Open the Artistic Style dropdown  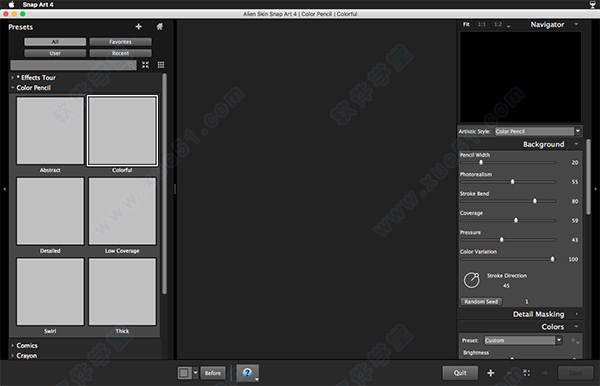point(538,131)
